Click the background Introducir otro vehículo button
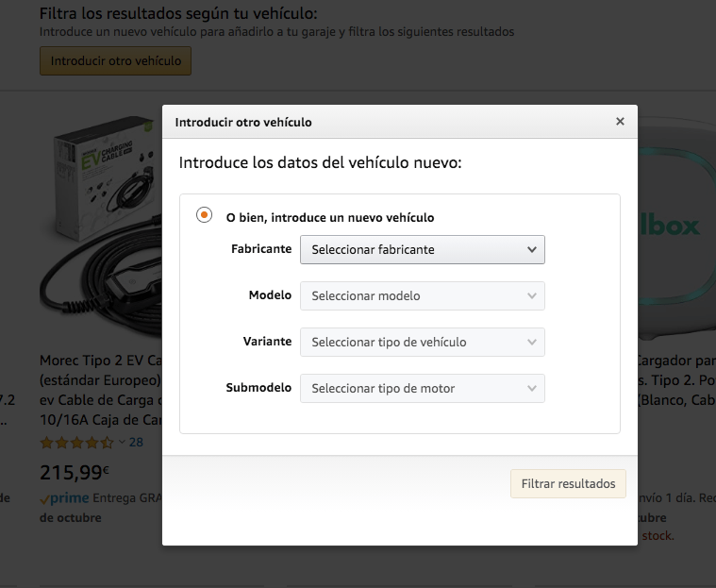The height and width of the screenshot is (588, 716). coord(115,60)
